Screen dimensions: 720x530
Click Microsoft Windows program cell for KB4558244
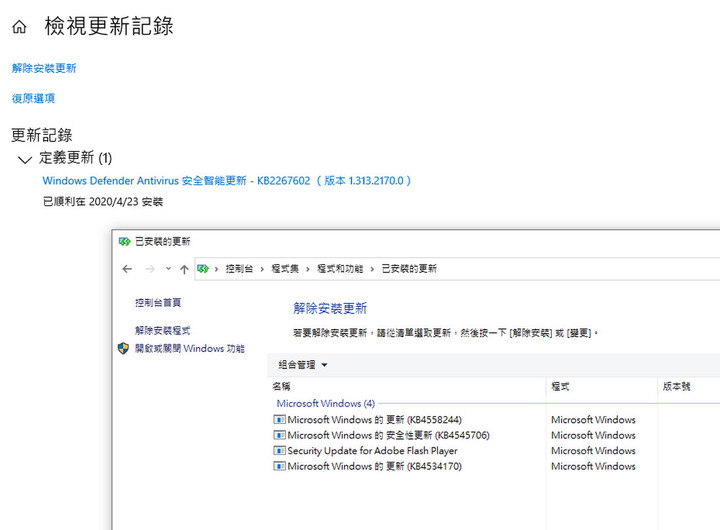[593, 420]
